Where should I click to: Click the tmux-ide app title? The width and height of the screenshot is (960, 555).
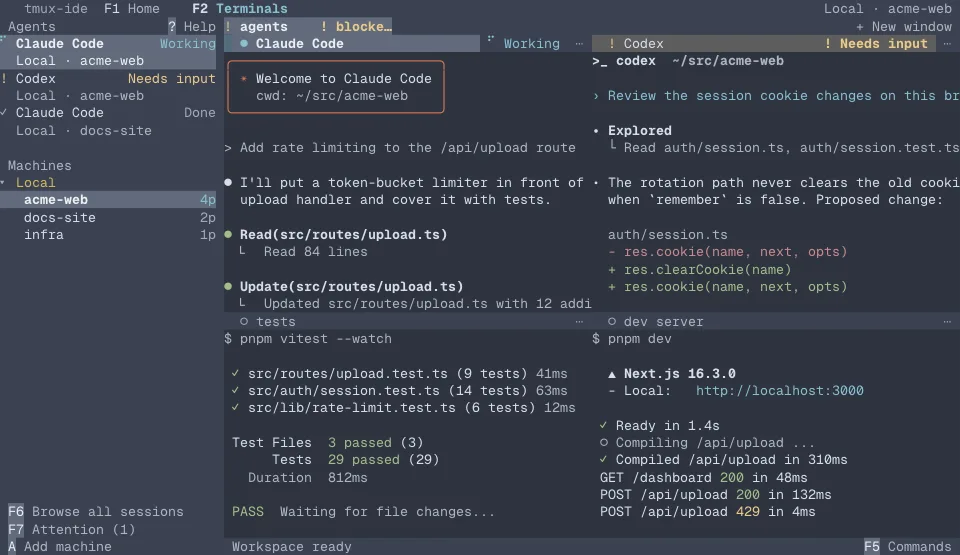tap(56, 9)
